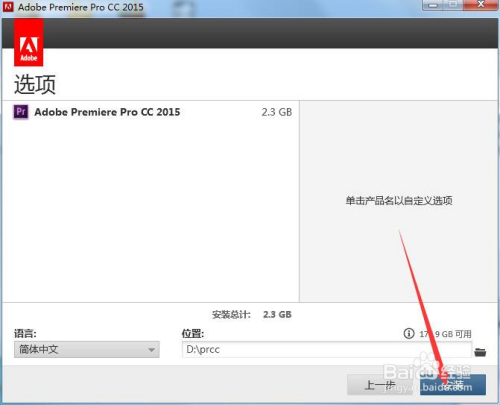This screenshot has height=405, width=500.
Task: Click the 安装总计 total label
Action: click(231, 314)
